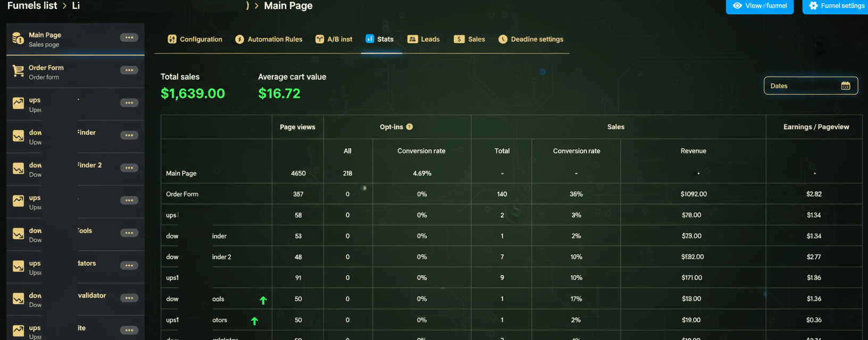The height and width of the screenshot is (340, 868).
Task: Open three-dot menu for 'iators' sidebar item
Action: coord(129,266)
